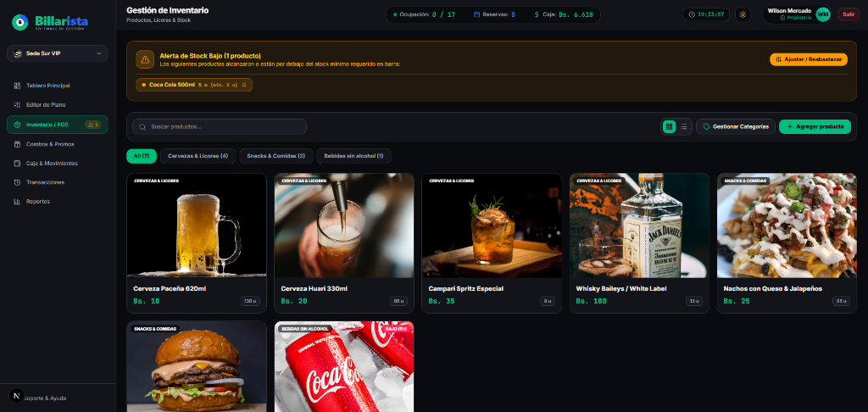Open Soporte & Ayuda link
The image size is (868, 412).
[x=46, y=398]
